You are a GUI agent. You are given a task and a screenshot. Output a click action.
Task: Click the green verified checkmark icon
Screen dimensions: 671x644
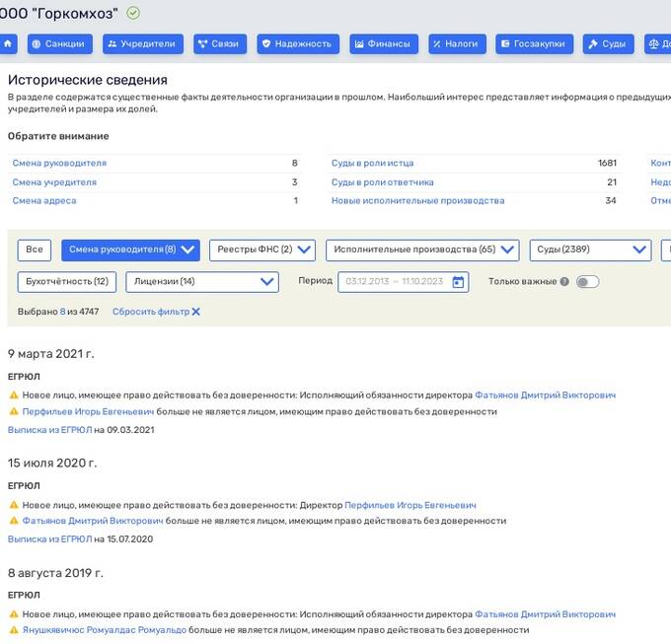tap(133, 13)
